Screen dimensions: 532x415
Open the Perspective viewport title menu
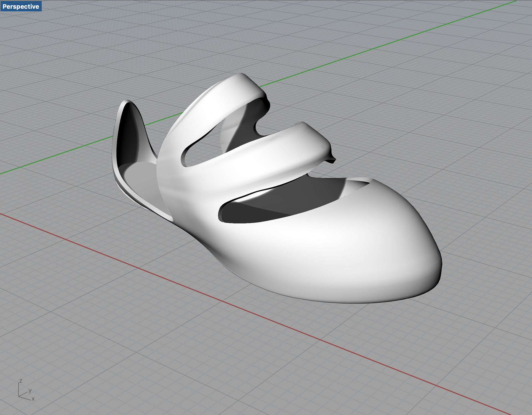(x=21, y=6)
